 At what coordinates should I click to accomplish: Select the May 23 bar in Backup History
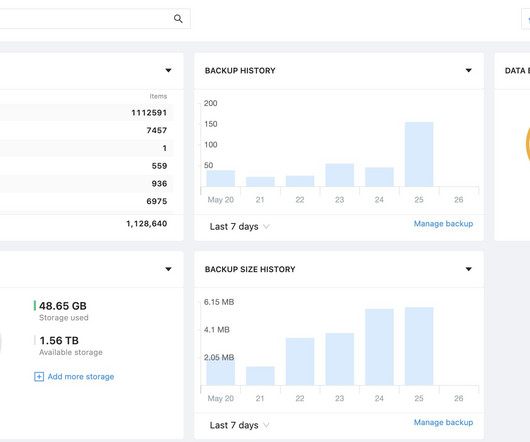pos(340,175)
